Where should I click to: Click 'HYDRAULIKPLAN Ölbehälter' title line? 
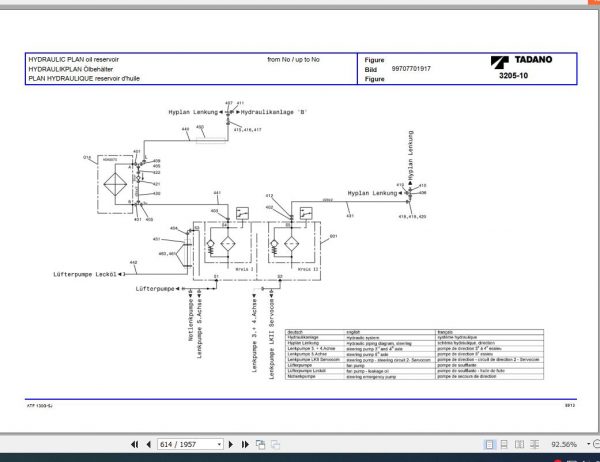(x=70, y=69)
